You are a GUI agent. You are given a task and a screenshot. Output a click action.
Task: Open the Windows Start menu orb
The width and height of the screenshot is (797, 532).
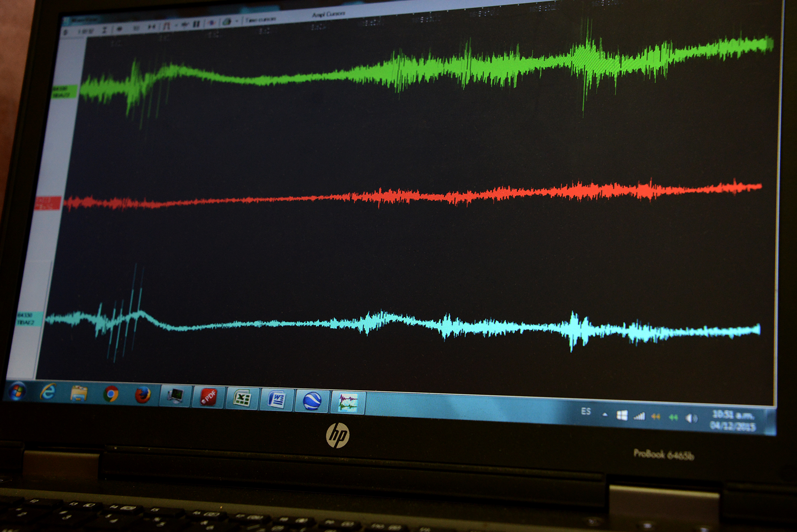16,392
